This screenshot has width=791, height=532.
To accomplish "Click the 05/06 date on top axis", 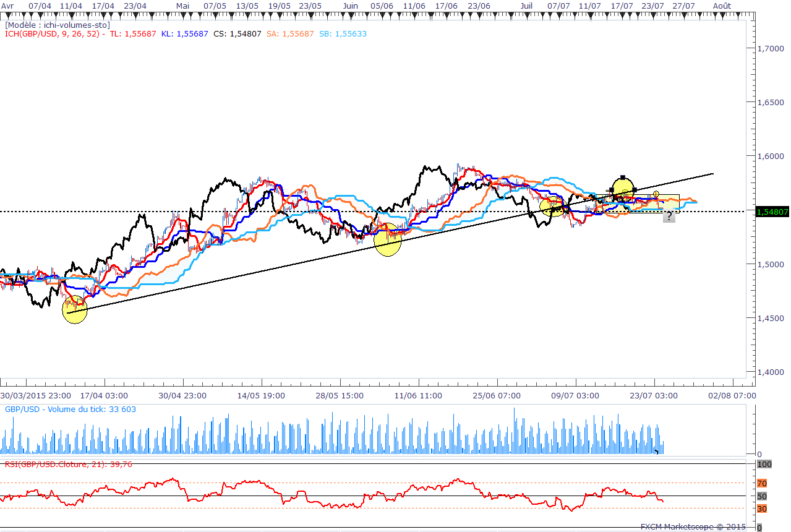I will (382, 5).
